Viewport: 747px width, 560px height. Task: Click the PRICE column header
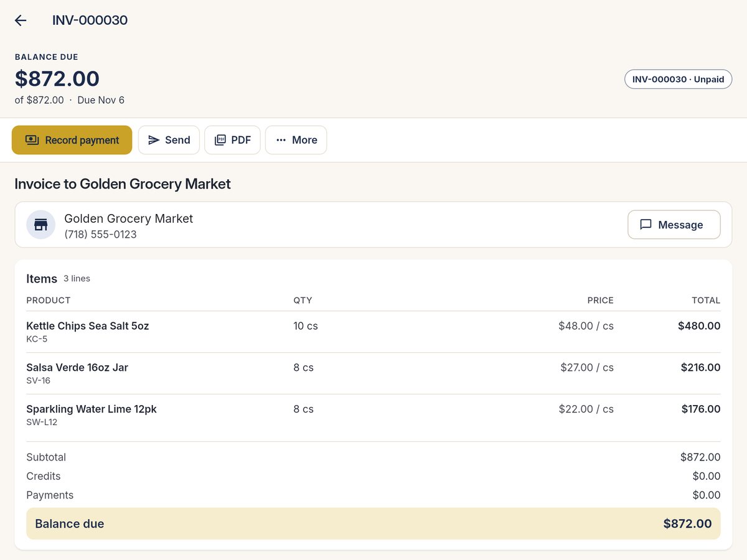[x=601, y=300]
